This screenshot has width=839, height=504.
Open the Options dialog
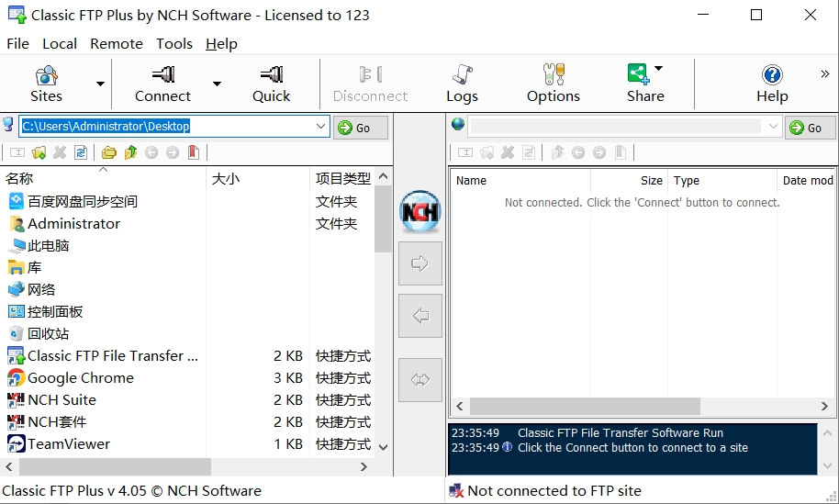coord(554,84)
